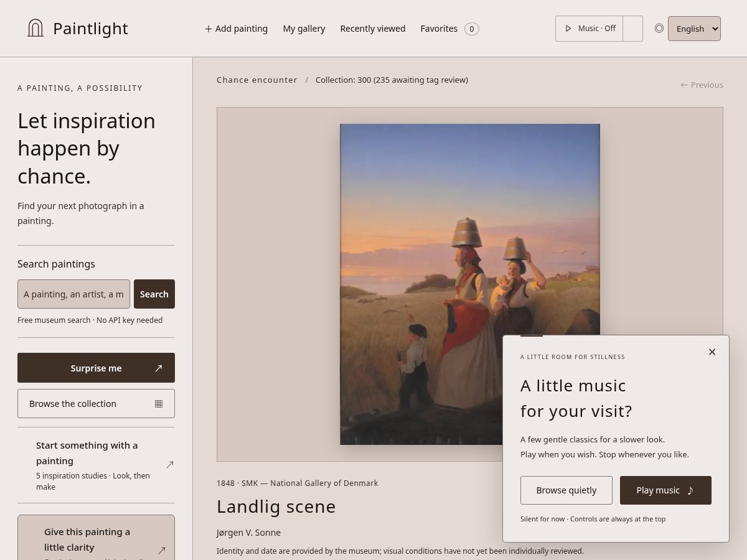Screen dimensions: 747x560
Task: Click the 'Let inspiration happen by chance.' heading
Action: tap(87, 148)
